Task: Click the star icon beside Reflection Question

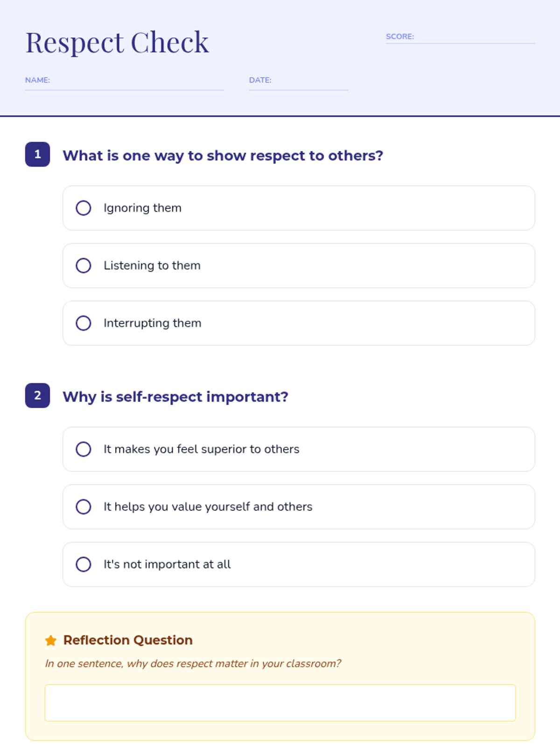Action: pyautogui.click(x=51, y=641)
